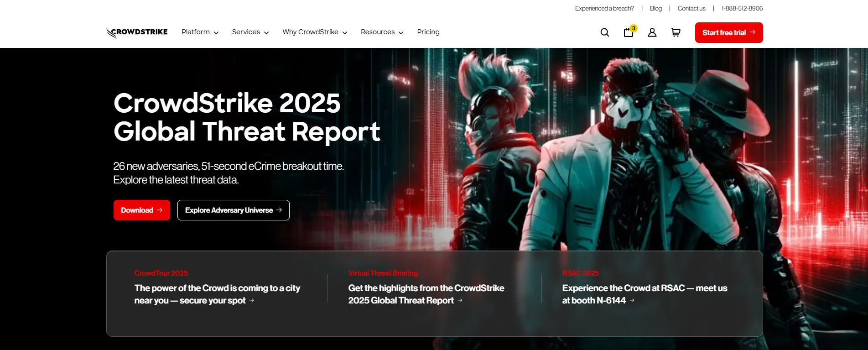Click Start free trial button
868x350 pixels.
tap(729, 32)
